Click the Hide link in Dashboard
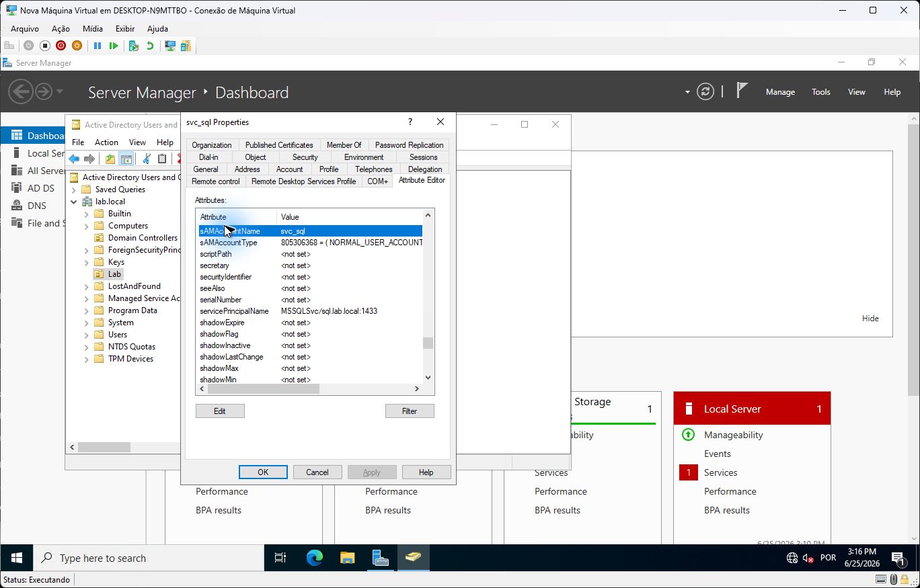 point(870,319)
